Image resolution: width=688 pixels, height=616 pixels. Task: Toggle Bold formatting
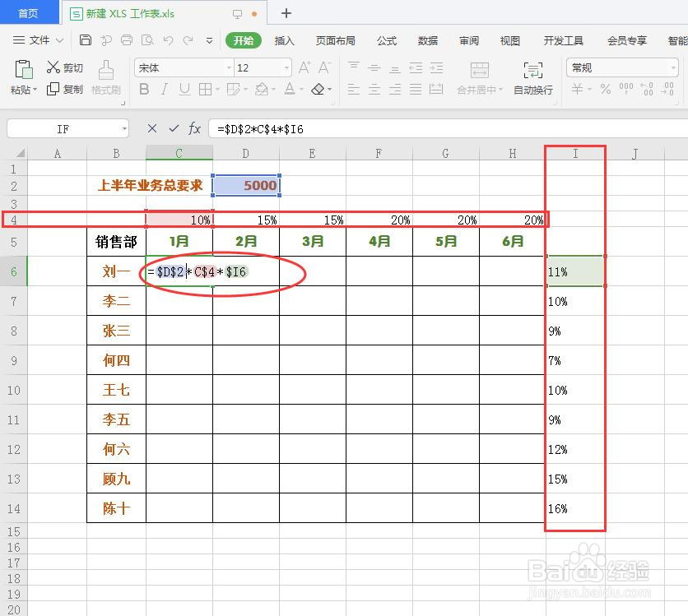[x=144, y=90]
